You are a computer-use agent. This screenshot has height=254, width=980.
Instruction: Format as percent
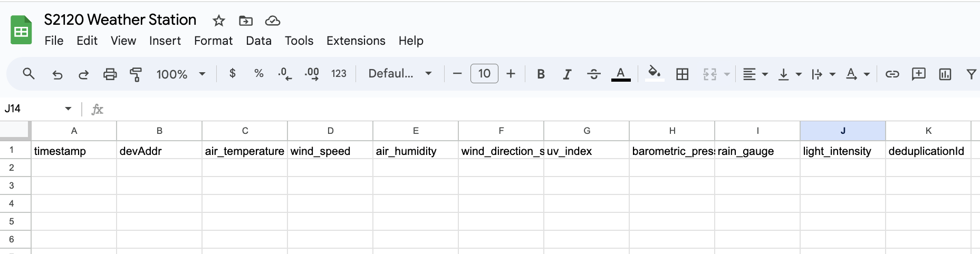click(259, 74)
